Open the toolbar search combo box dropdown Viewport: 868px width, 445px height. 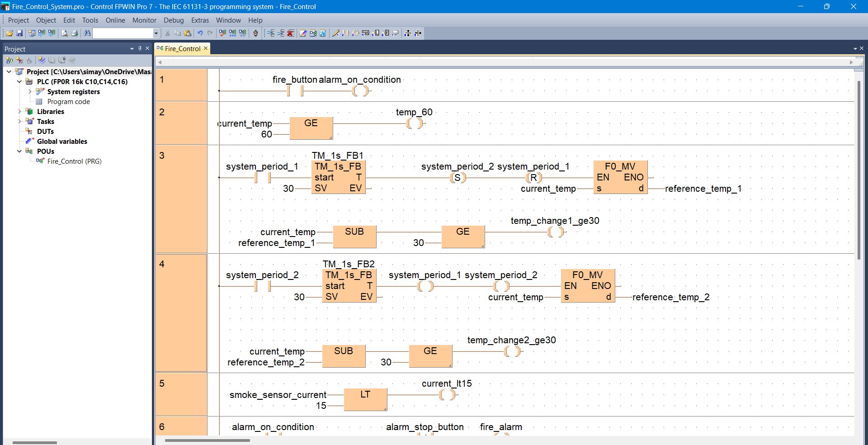point(156,33)
